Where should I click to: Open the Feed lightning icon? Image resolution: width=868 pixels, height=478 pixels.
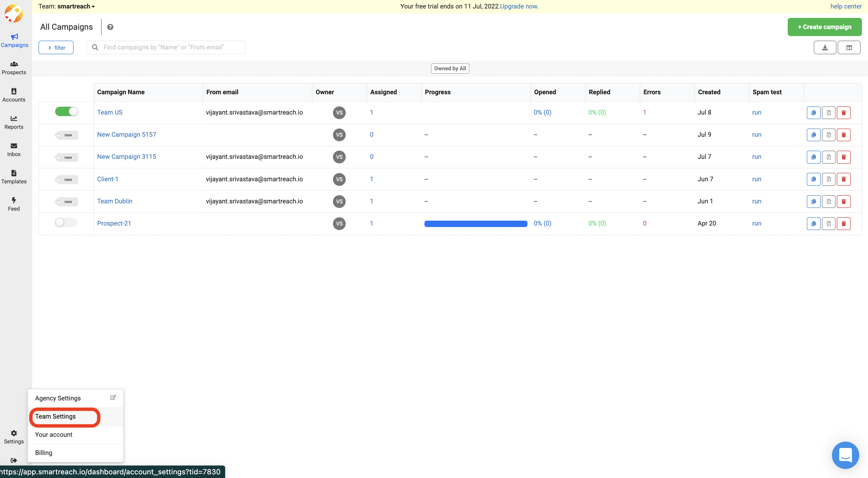(14, 201)
